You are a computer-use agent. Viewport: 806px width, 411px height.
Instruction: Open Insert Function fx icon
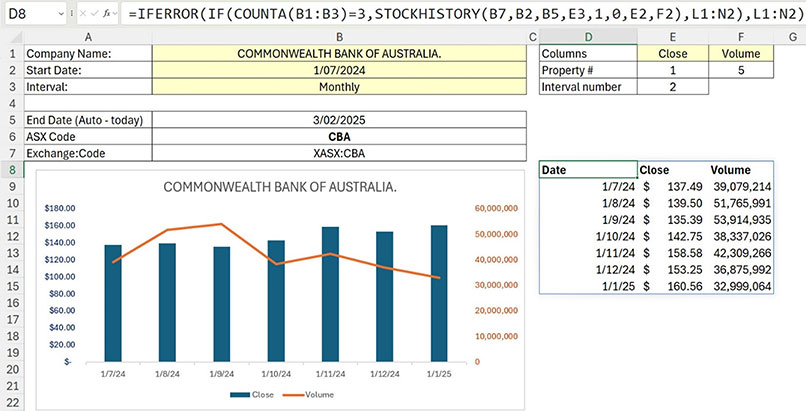(106, 14)
